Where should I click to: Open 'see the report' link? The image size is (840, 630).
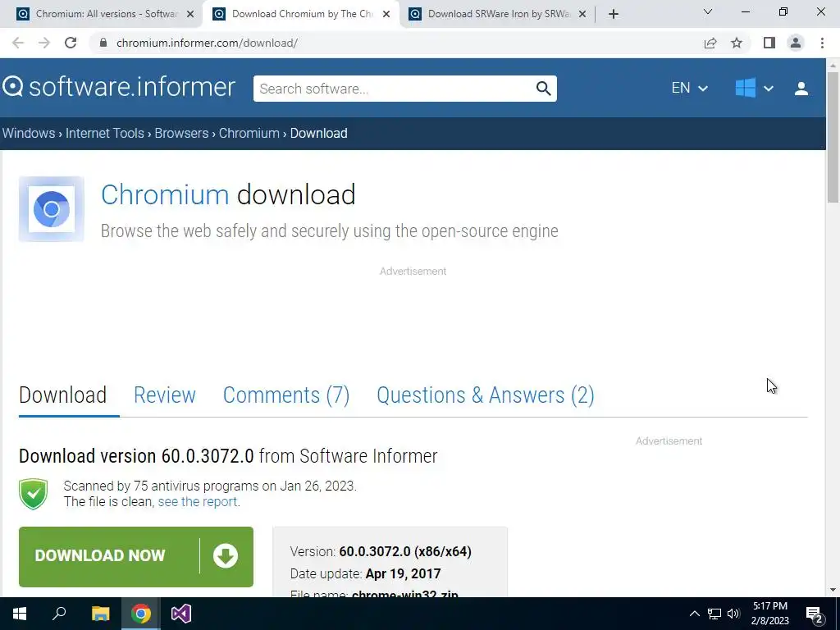(197, 501)
